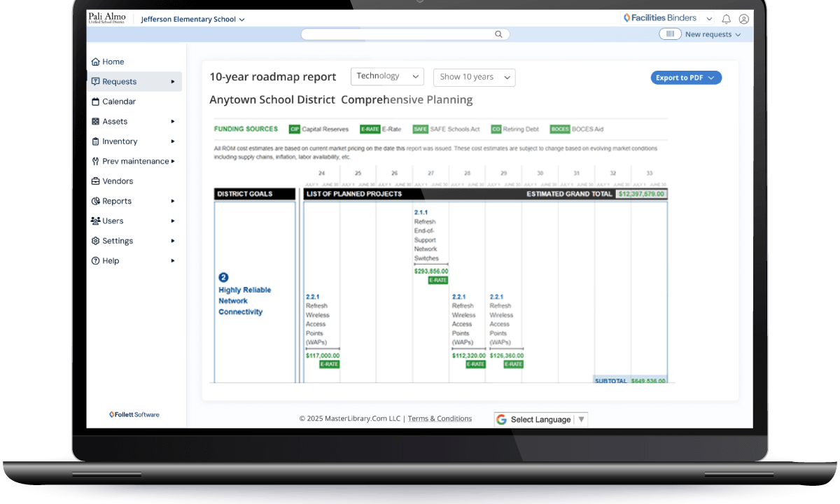
Task: Open the Terms & Conditions link
Action: 440,419
